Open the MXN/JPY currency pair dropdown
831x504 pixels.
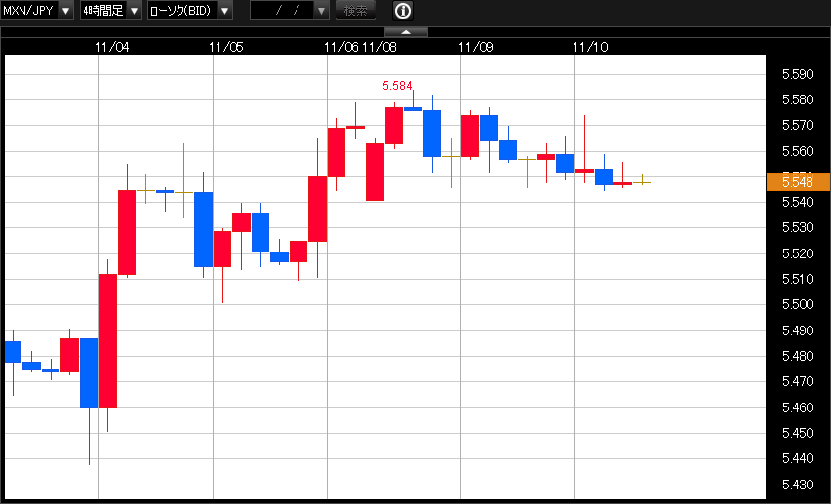[x=36, y=11]
